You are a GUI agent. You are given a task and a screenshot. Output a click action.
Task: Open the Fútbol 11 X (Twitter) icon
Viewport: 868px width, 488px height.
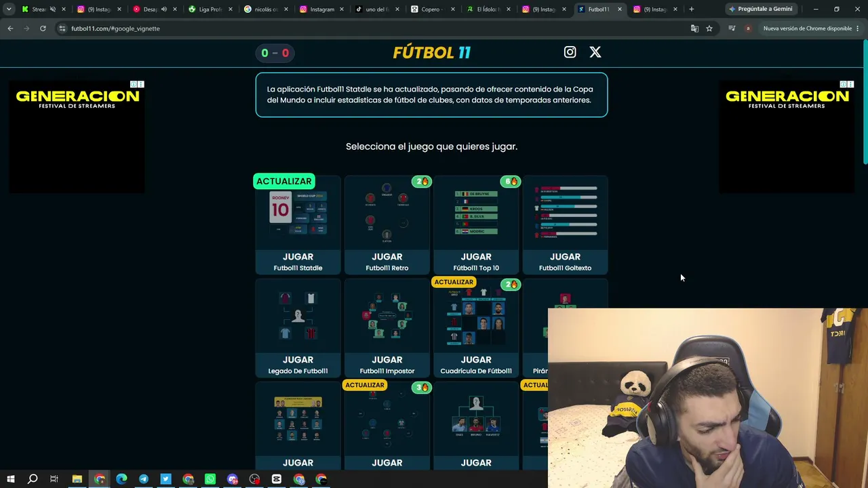595,52
